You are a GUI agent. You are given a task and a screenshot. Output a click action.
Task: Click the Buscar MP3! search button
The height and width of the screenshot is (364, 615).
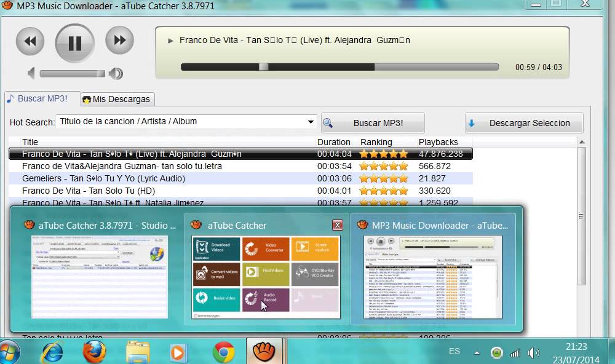pyautogui.click(x=373, y=123)
